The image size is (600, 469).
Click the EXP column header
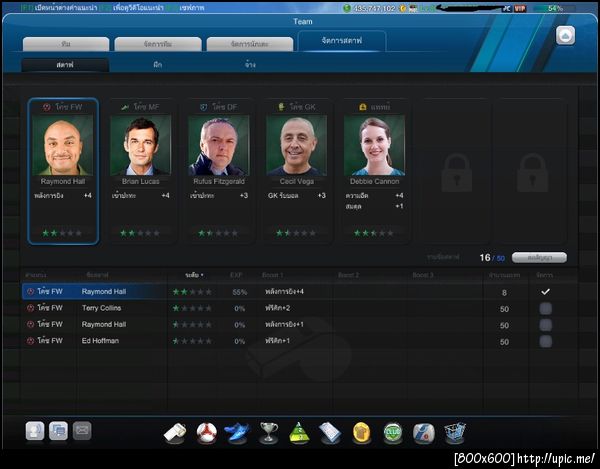tap(236, 275)
